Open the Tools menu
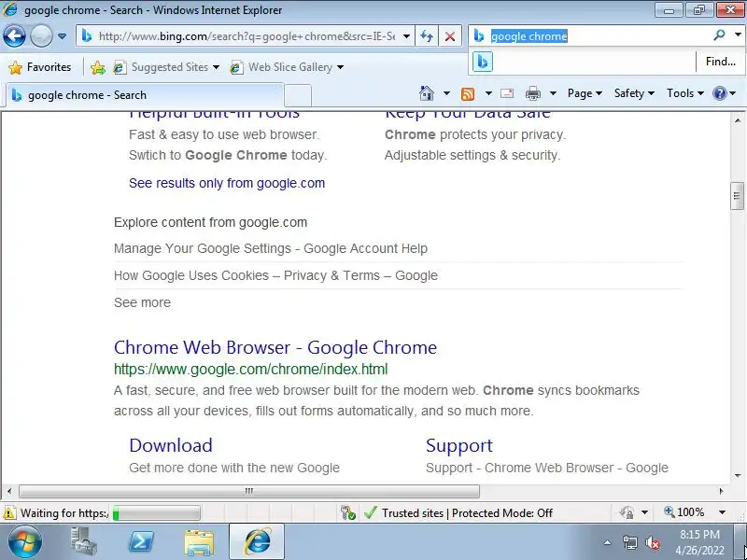This screenshot has width=747, height=560. coord(685,93)
